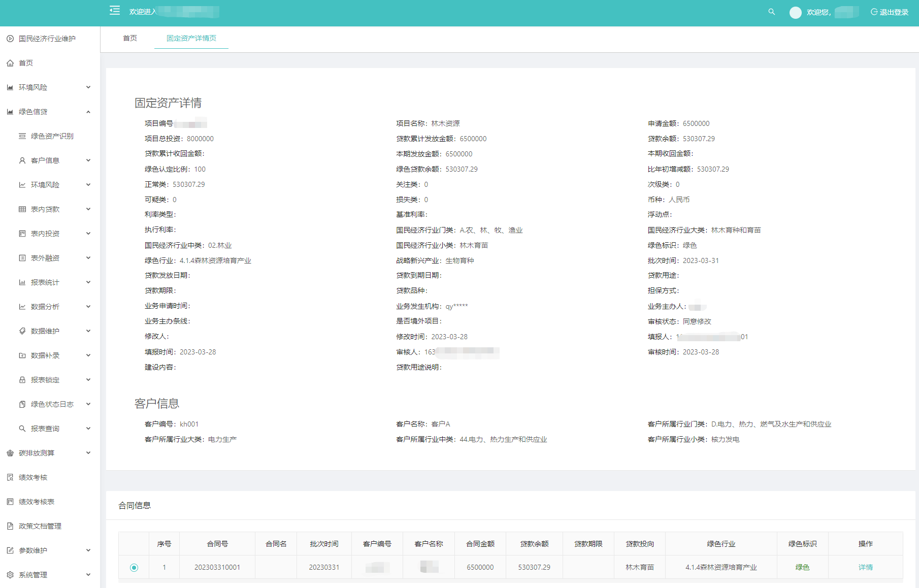Image resolution: width=919 pixels, height=588 pixels.
Task: Click the 表内投资 icon
Action: [22, 234]
